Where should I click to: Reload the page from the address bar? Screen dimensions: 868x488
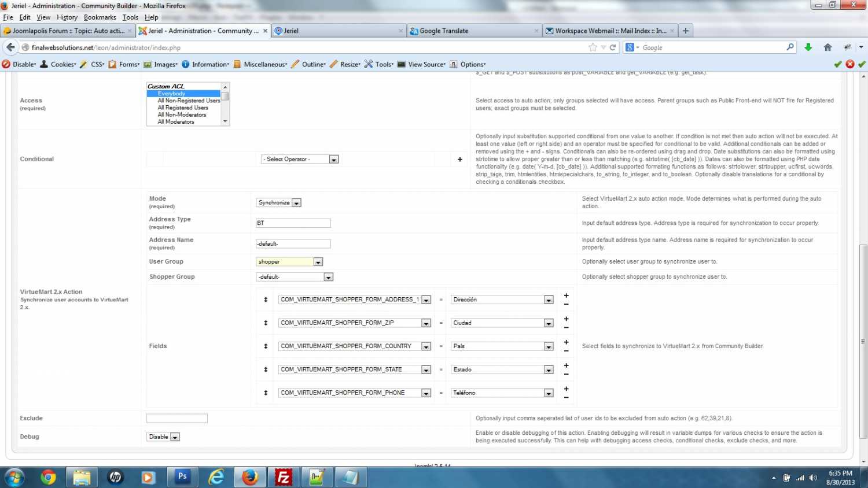pyautogui.click(x=613, y=47)
